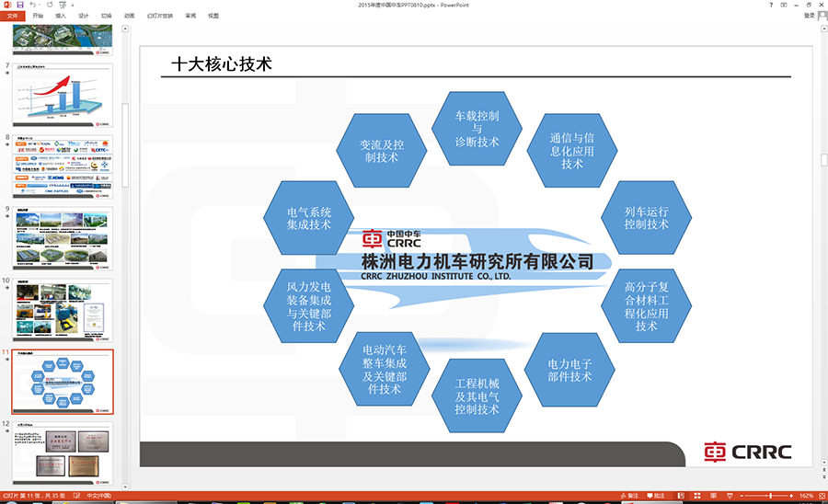Image resolution: width=828 pixels, height=504 pixels.
Task: Click the CRRC ZHUZHOU INSTITUTE CO., LTD. text
Action: [436, 276]
